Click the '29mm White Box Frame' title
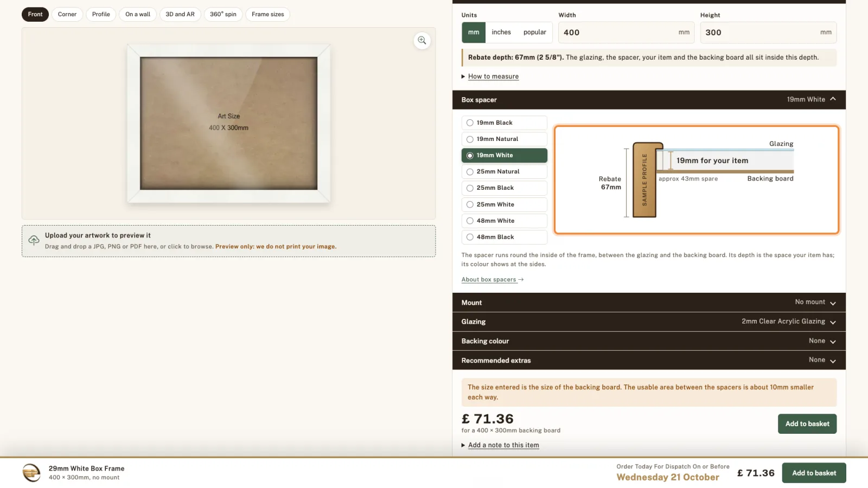The height and width of the screenshot is (488, 868). pyautogui.click(x=87, y=468)
